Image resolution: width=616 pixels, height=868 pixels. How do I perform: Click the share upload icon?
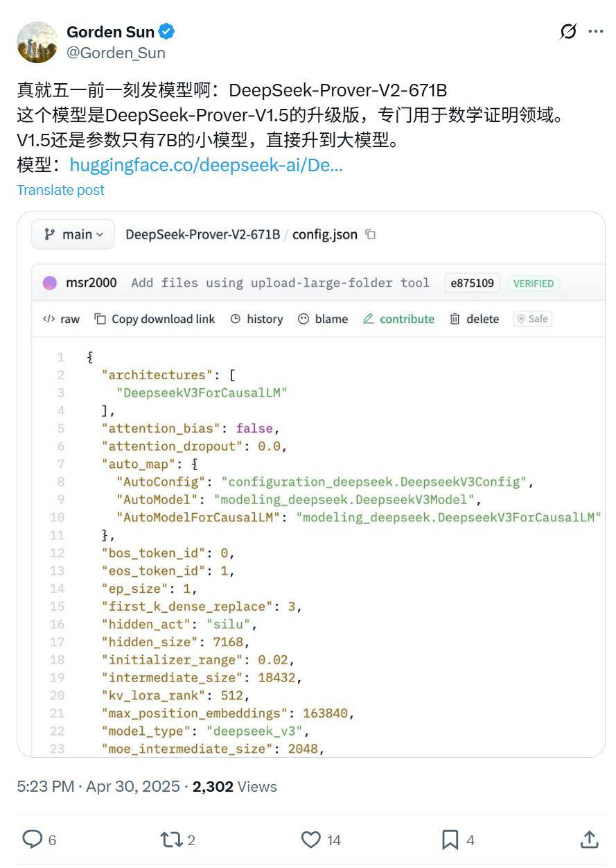pyautogui.click(x=590, y=840)
